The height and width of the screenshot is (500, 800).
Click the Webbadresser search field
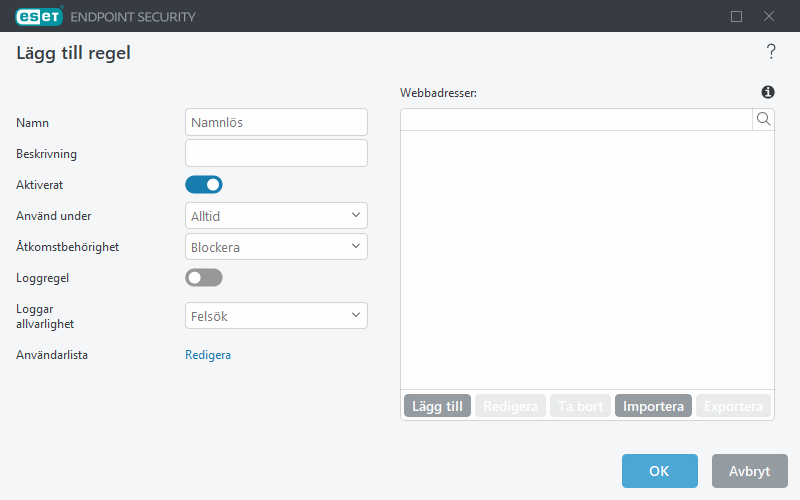click(x=577, y=119)
